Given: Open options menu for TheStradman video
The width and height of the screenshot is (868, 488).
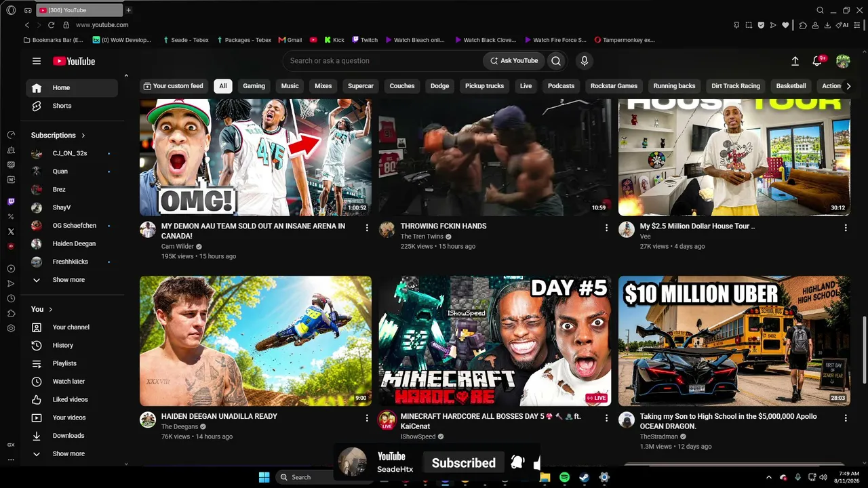Looking at the screenshot, I should coord(846,418).
